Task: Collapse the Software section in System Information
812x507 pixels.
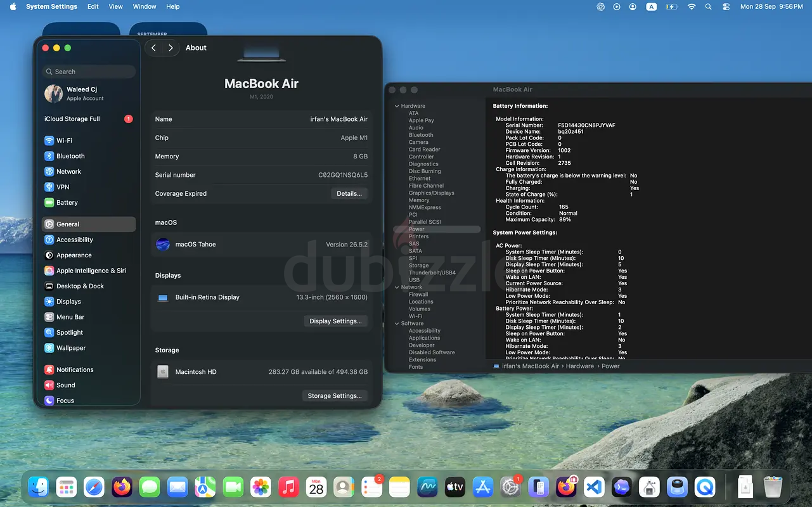Action: 397,323
